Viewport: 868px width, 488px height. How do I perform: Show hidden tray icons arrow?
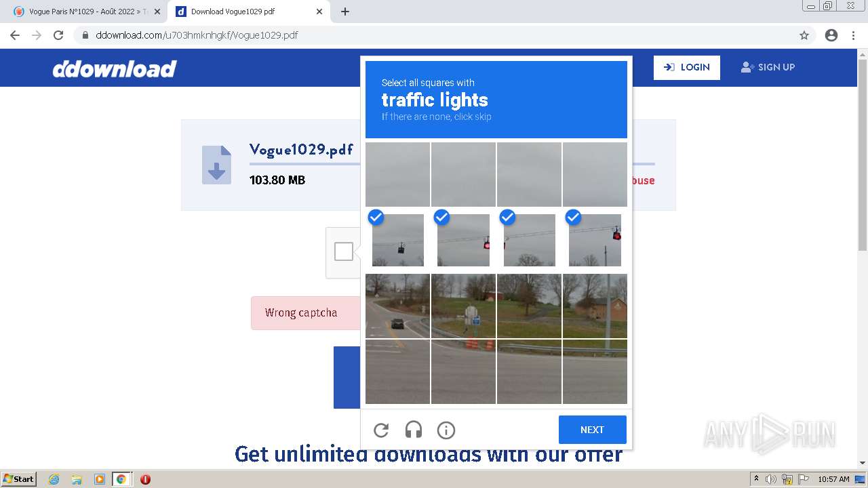coord(757,479)
